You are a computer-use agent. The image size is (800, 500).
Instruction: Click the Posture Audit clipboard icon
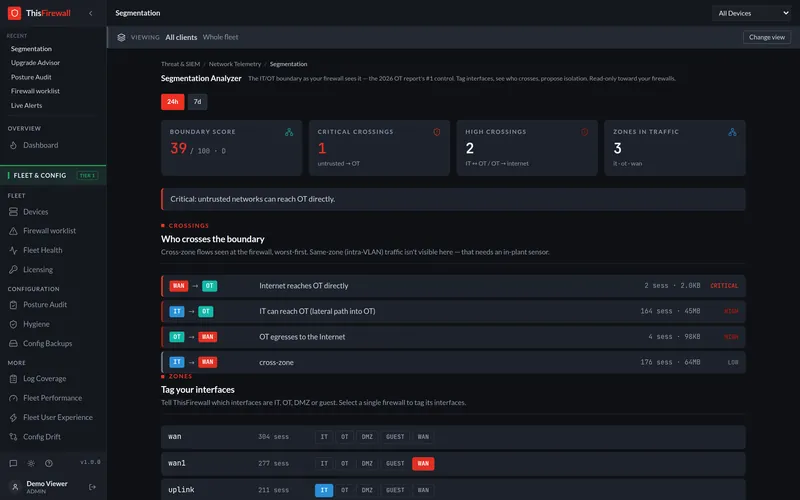click(x=13, y=305)
